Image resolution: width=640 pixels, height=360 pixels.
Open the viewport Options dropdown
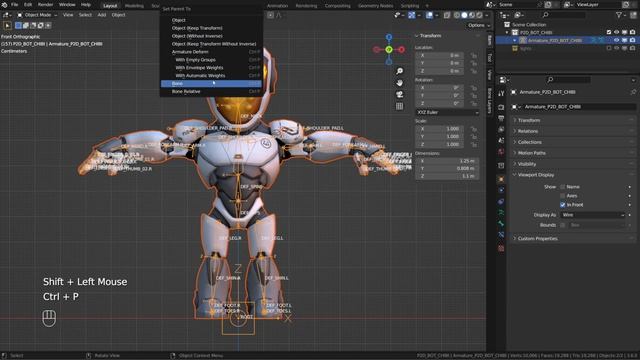(478, 25)
